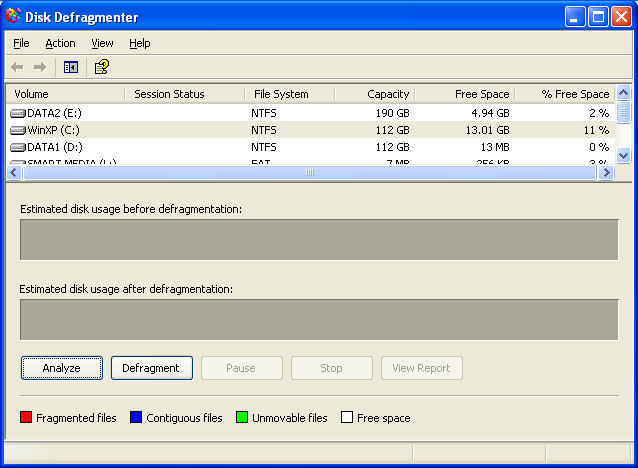Open the Help menu
Screen dimensions: 638x468
pos(140,43)
